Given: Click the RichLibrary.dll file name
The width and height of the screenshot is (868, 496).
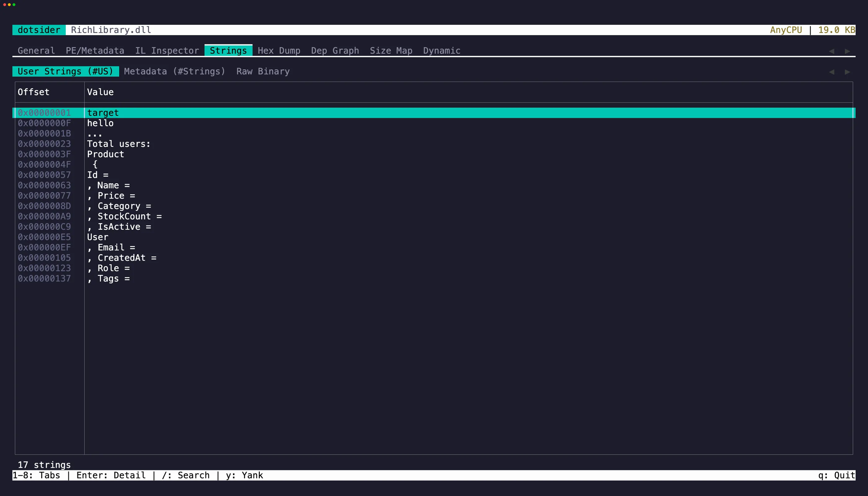Looking at the screenshot, I should (111, 30).
